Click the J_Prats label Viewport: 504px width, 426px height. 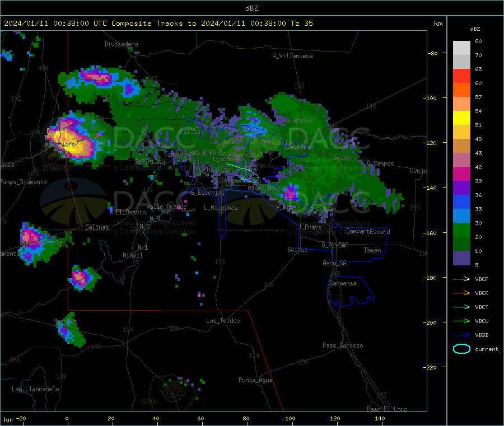click(310, 227)
